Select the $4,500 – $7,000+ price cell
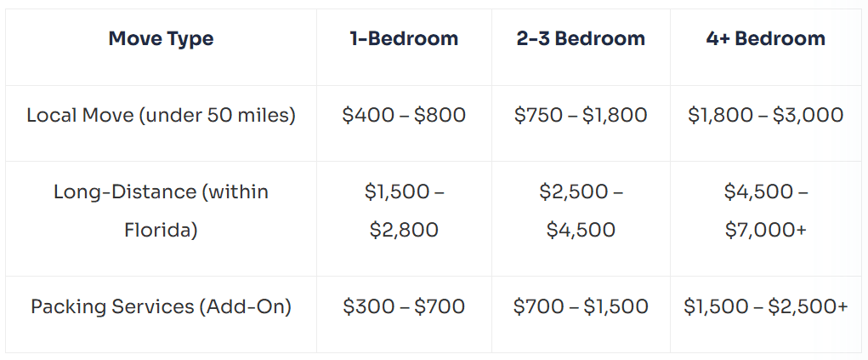Viewport: 868px width, 360px height. pos(765,211)
